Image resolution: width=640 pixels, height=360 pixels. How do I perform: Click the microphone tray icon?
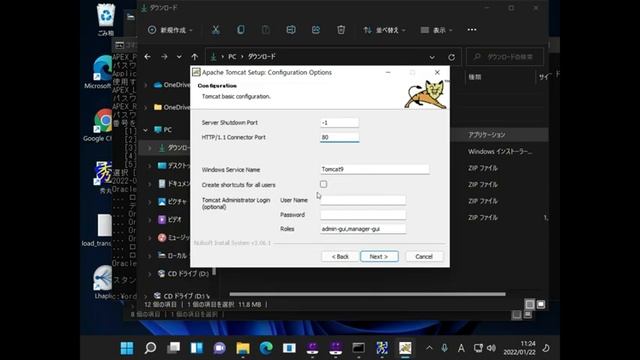(x=444, y=348)
